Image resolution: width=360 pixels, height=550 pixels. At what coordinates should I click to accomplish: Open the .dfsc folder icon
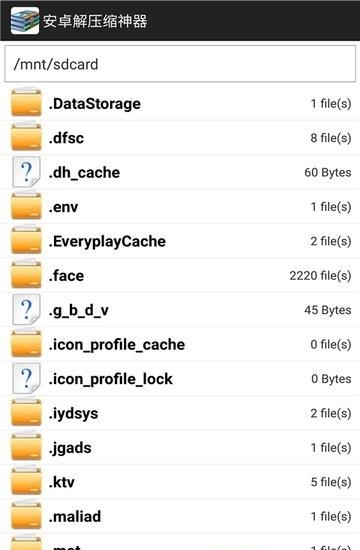coord(26,136)
